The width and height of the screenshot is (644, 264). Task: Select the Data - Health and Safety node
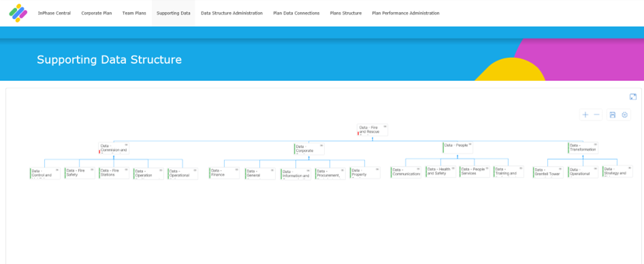pos(440,171)
